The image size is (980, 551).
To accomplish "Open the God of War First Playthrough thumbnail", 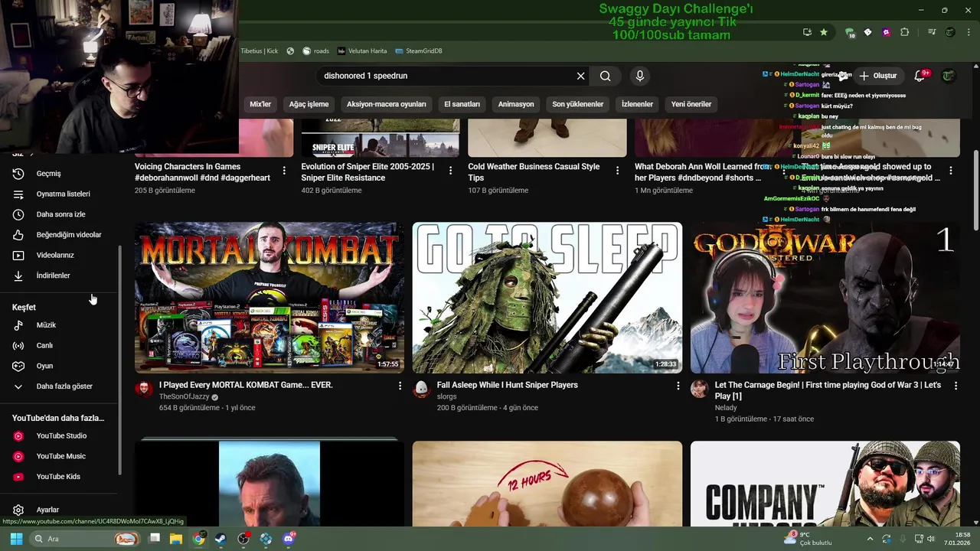I will (825, 298).
